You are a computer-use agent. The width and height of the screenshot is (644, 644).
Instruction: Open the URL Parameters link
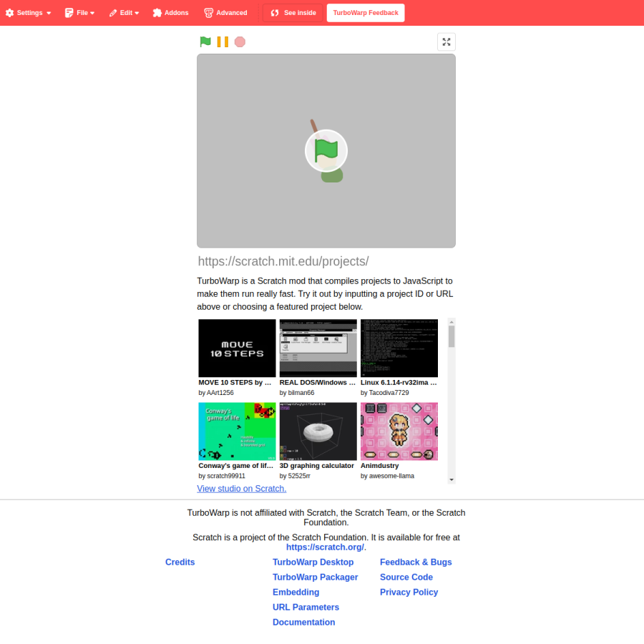[306, 607]
